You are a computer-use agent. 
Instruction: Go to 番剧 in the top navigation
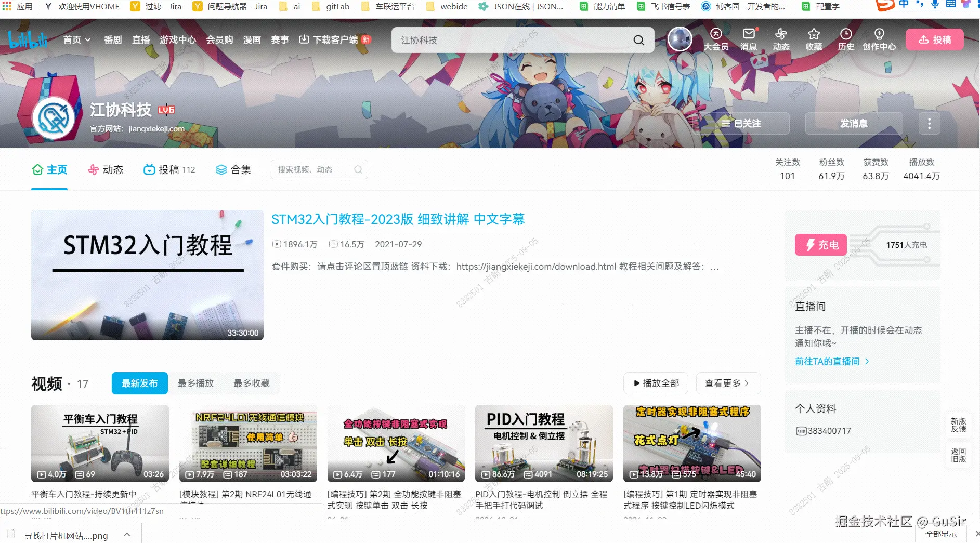point(113,39)
